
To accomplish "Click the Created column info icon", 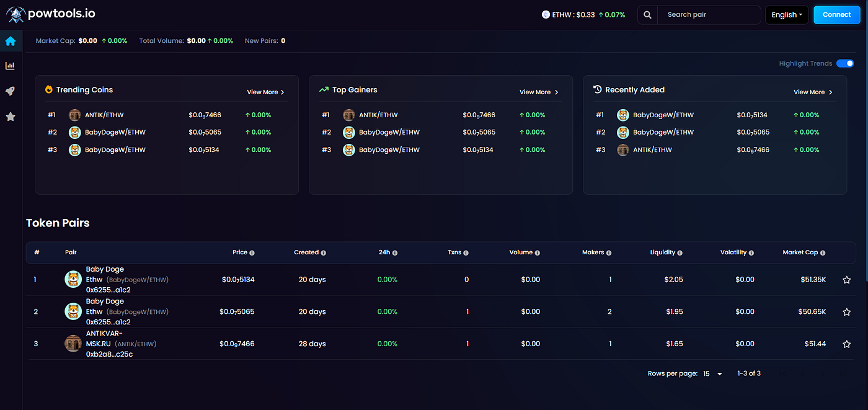I will click(323, 253).
